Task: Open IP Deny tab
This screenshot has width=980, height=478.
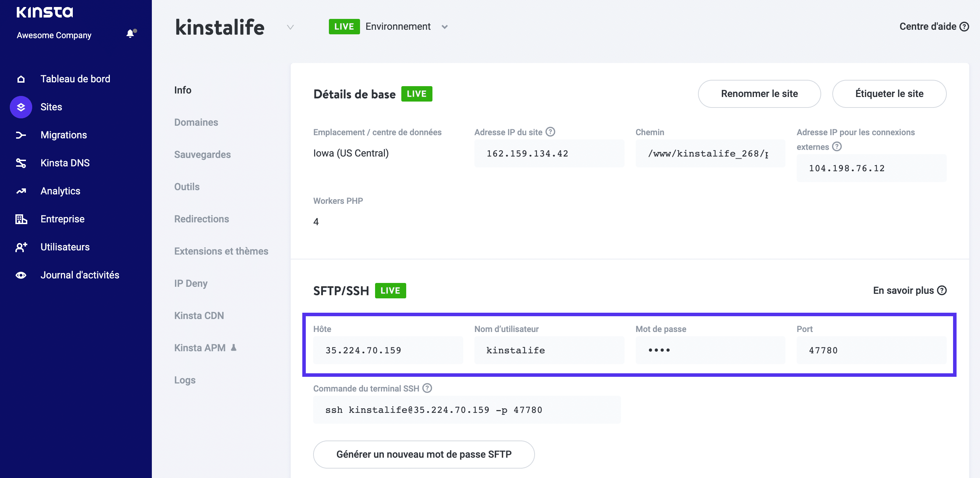Action: coord(191,283)
